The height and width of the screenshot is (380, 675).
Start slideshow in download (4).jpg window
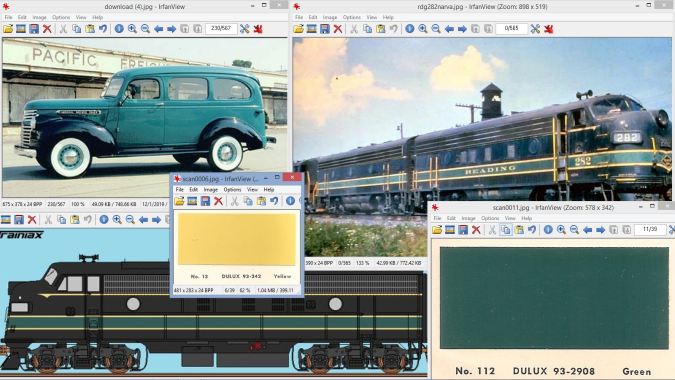click(x=21, y=29)
